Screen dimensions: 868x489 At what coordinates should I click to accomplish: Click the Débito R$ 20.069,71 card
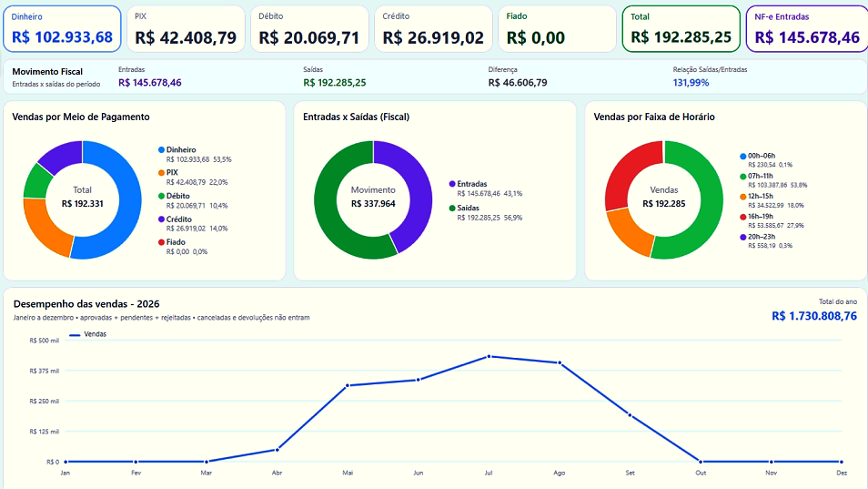click(310, 29)
